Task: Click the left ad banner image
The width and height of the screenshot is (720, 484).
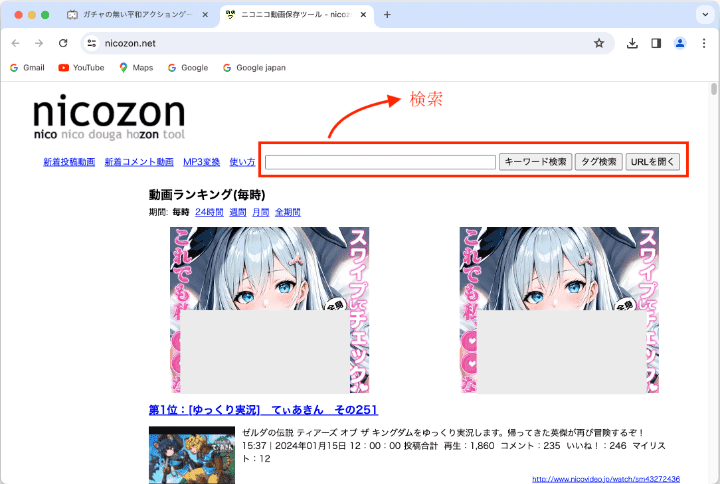Action: tap(270, 310)
